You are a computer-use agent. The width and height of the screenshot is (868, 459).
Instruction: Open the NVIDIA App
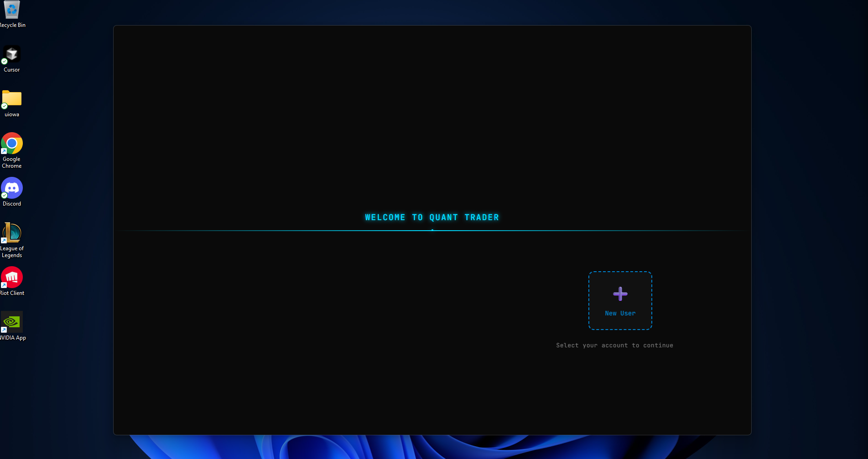pyautogui.click(x=11, y=321)
